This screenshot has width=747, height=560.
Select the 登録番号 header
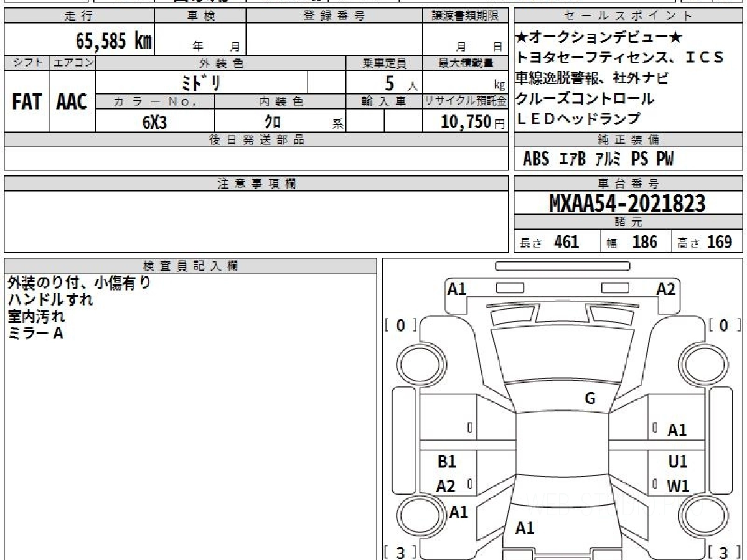click(334, 16)
